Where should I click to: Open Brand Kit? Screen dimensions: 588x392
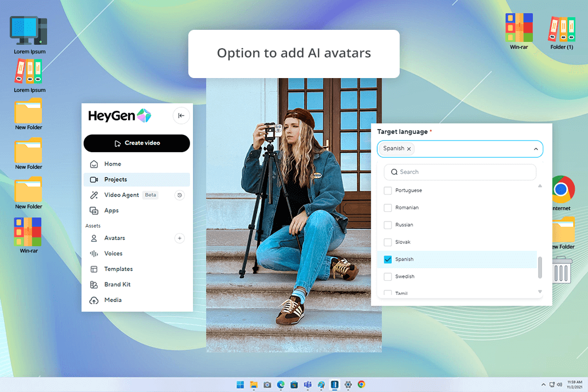coord(137,285)
